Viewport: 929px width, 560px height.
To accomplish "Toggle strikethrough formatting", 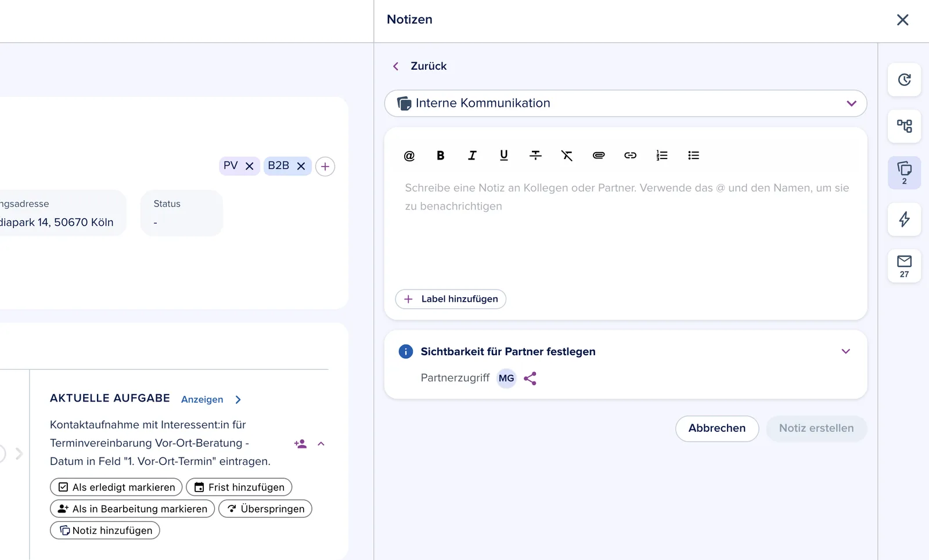I will tap(535, 156).
